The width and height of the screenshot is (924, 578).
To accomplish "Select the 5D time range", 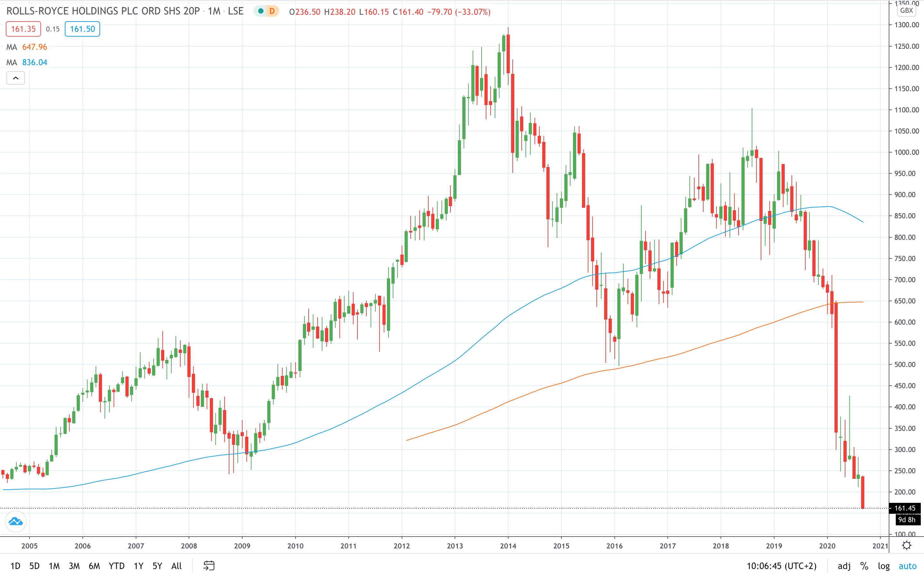I will point(34,566).
